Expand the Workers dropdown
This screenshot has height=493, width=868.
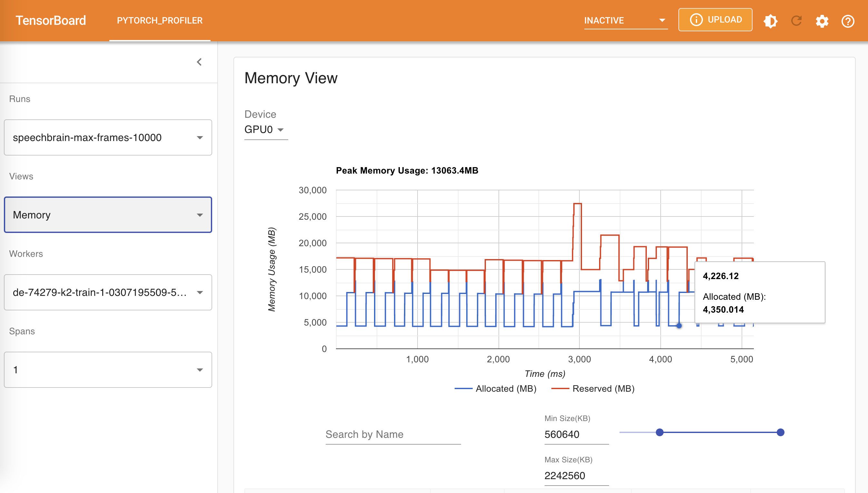tap(108, 292)
